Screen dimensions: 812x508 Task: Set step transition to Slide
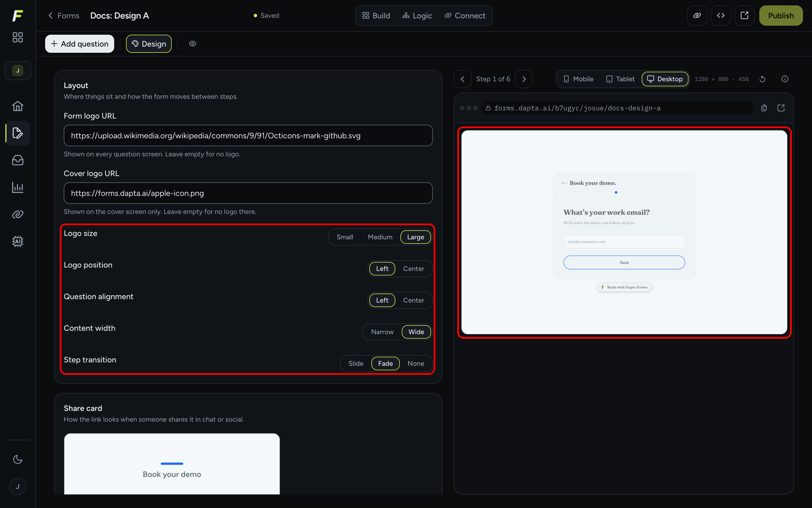[356, 364]
